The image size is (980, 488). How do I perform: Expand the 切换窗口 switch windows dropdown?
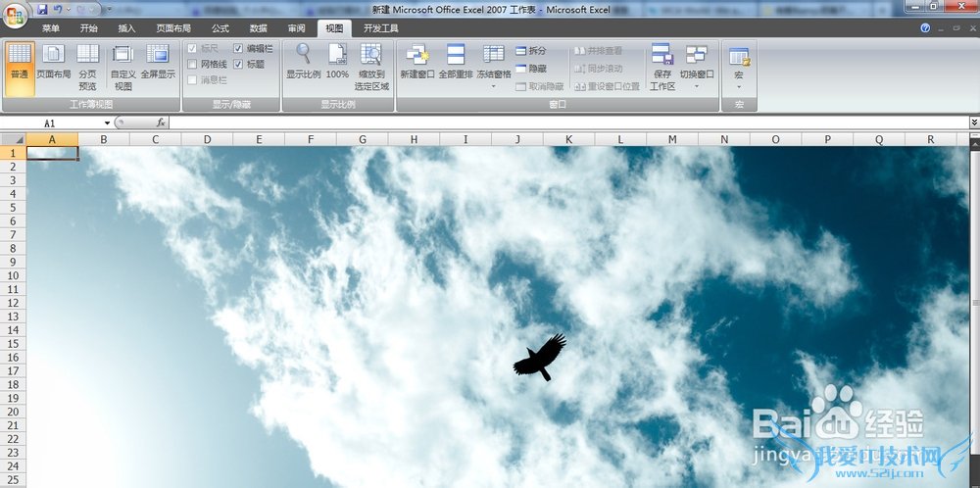click(697, 86)
